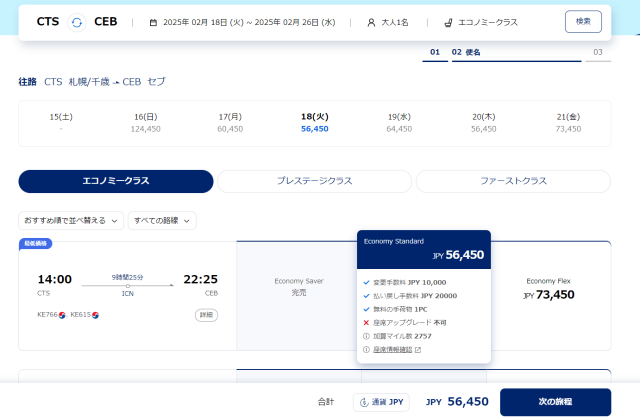Switch to the ファーストクラス tab

(x=513, y=181)
